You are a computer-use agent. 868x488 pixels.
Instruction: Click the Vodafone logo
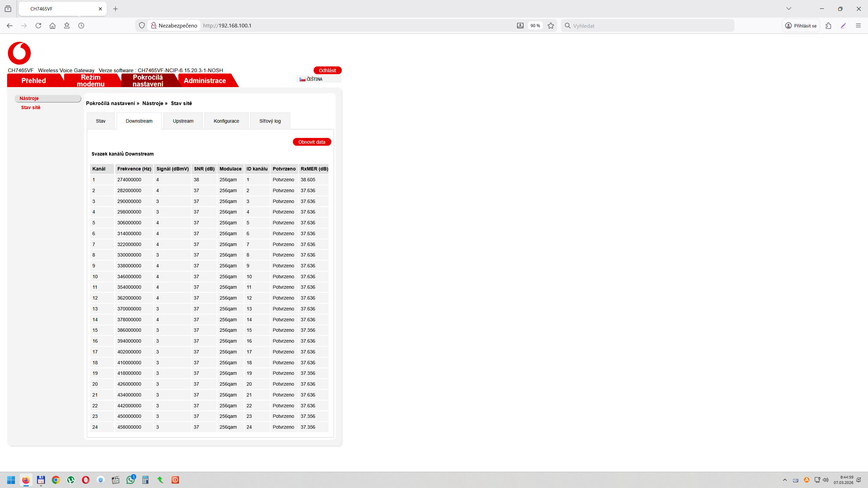[x=19, y=53]
